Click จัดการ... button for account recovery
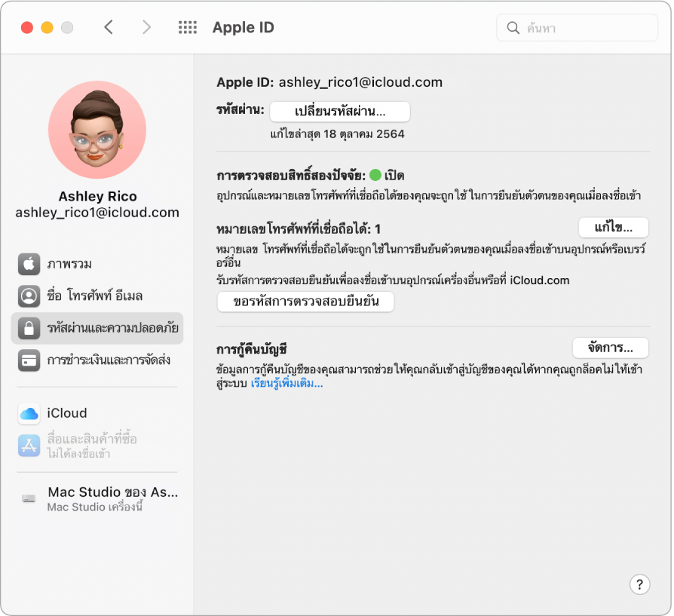 click(x=611, y=348)
